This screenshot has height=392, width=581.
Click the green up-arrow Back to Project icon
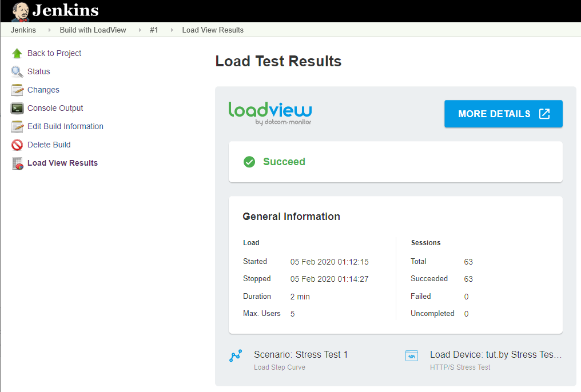click(x=17, y=53)
